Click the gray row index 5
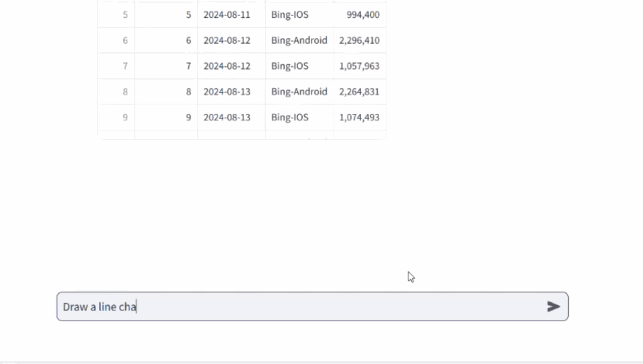This screenshot has height=364, width=643. point(116,15)
